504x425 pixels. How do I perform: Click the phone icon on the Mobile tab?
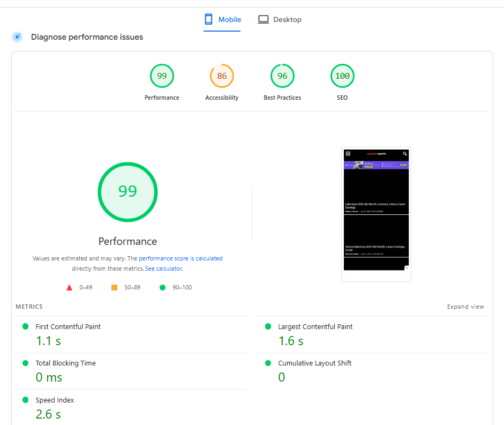coord(208,19)
